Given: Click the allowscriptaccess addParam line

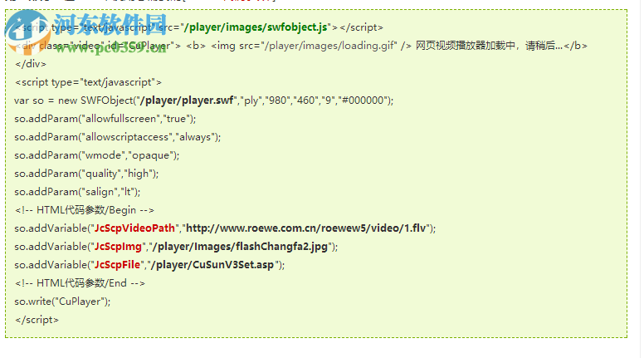Looking at the screenshot, I should click(118, 137).
